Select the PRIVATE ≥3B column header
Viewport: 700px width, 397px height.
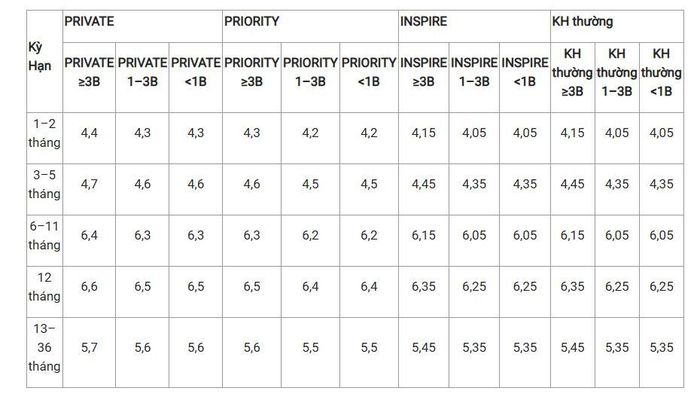[x=89, y=77]
